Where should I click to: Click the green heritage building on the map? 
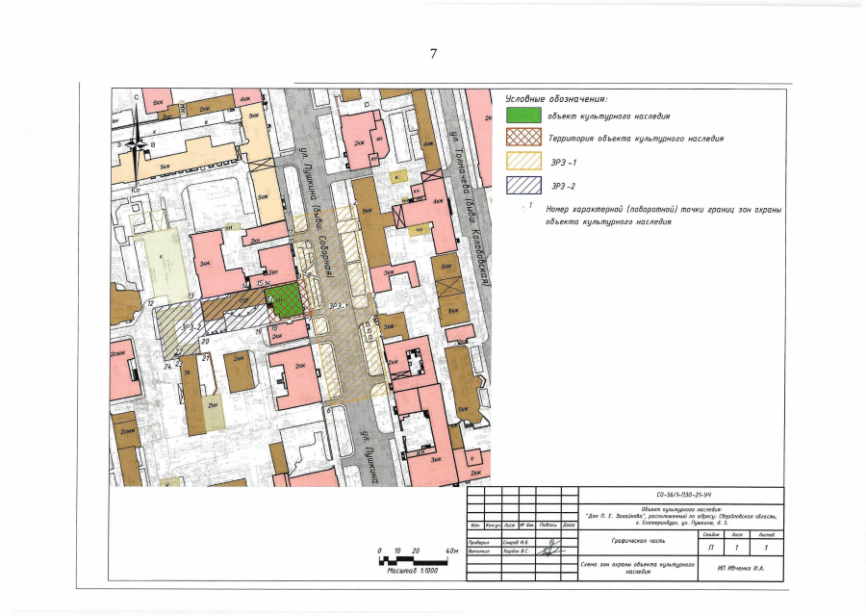(x=285, y=299)
